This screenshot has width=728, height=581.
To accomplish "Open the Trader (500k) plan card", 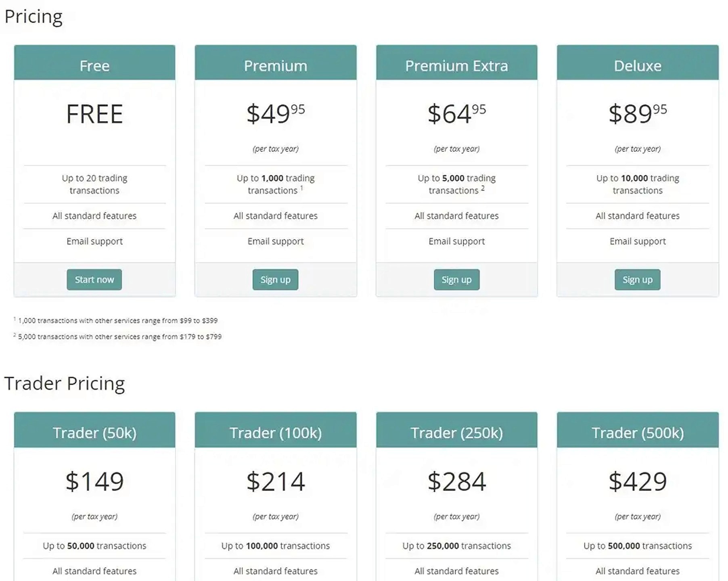I will [638, 432].
